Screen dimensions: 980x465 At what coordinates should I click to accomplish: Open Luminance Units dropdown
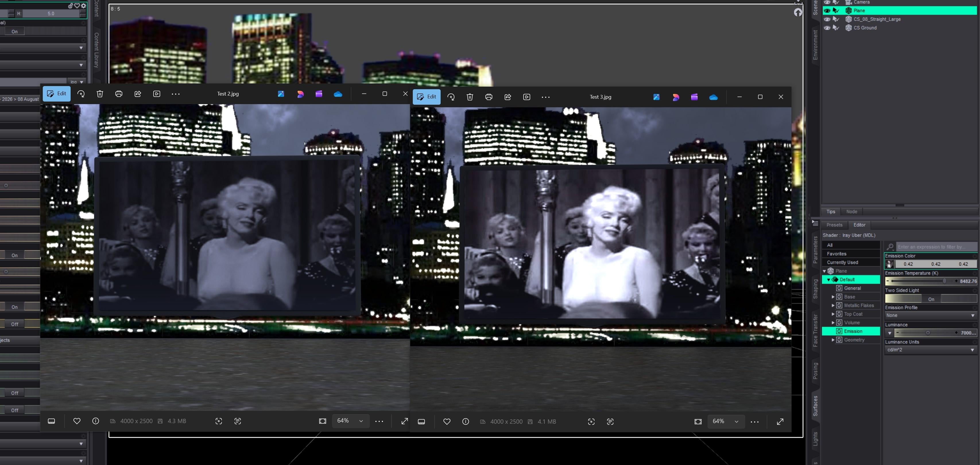click(x=931, y=350)
